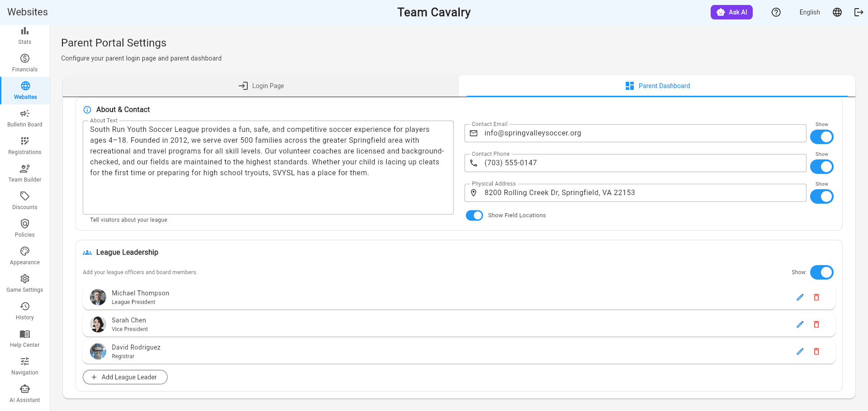Open the Registrations section
Screen dimensions: 868x411
[25, 146]
